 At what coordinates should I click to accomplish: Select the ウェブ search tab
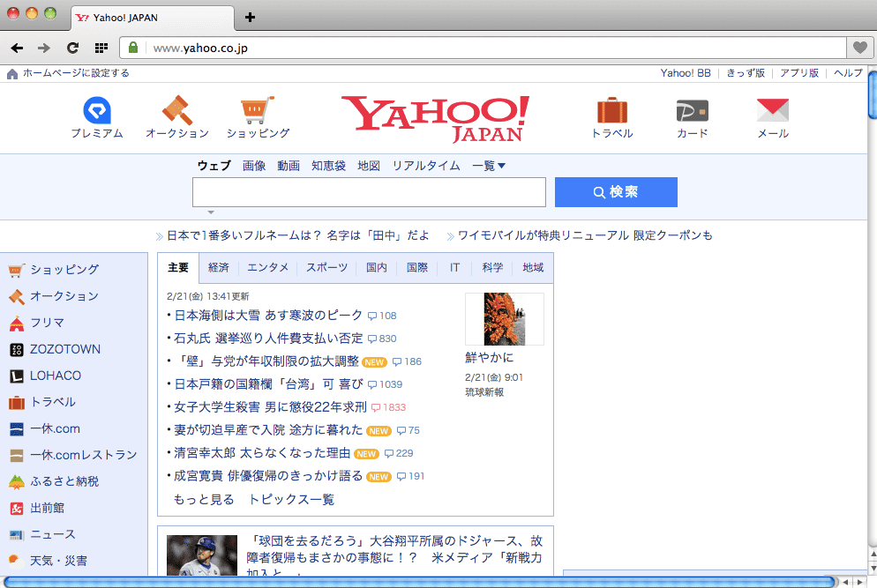pos(214,166)
